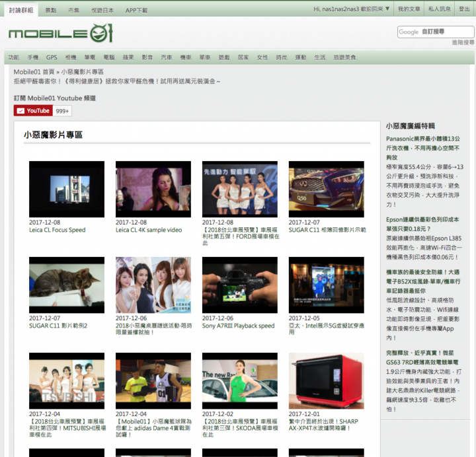The height and width of the screenshot is (457, 476).
Task: Click Leica CL 4K sample video title
Action: [149, 230]
